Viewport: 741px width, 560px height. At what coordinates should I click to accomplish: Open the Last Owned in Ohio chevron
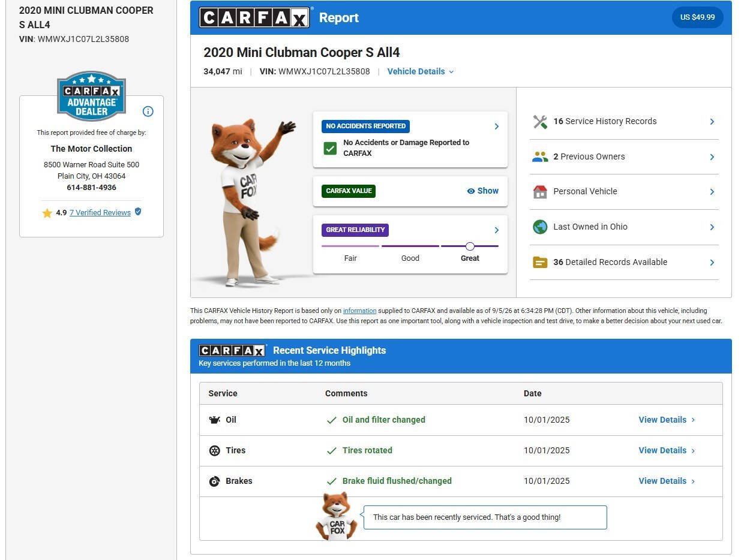click(x=712, y=227)
